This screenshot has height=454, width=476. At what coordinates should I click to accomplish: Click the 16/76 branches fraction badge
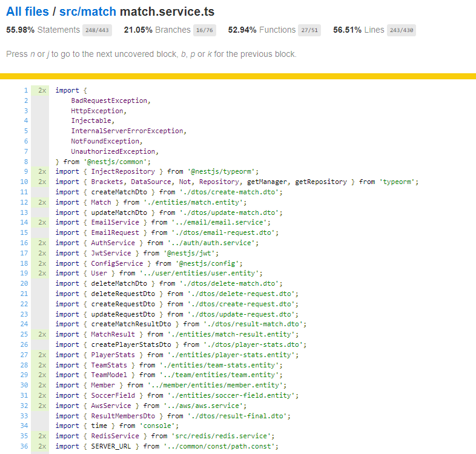(205, 30)
